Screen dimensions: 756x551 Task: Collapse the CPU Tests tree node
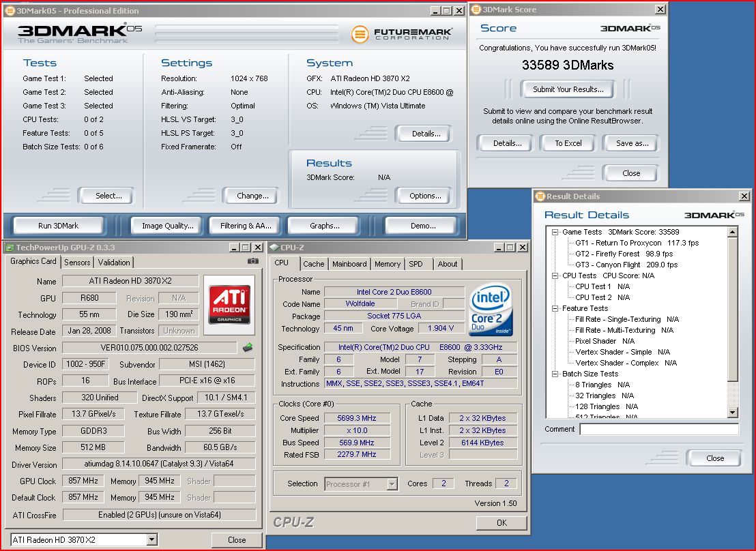(x=555, y=275)
